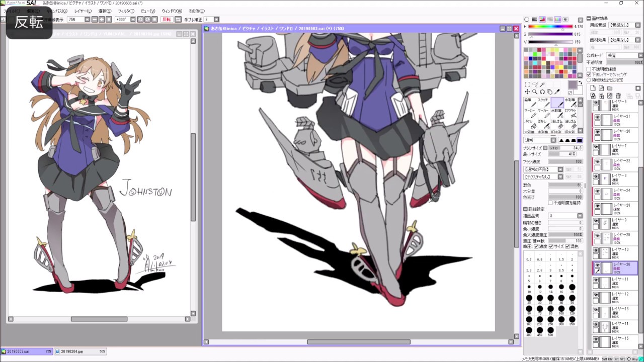644x362 pixels.
Task: Toggle pen pressure サイズ checkbox
Action: click(x=551, y=246)
